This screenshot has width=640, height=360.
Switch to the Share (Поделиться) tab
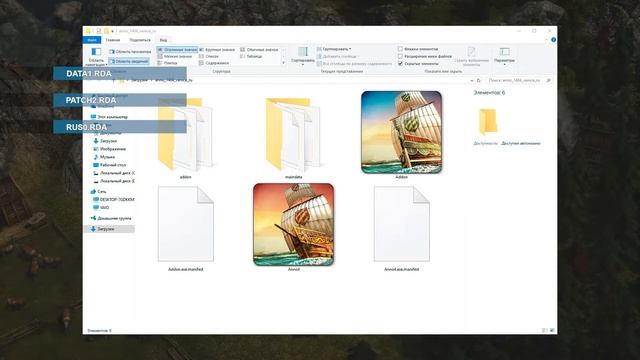140,40
